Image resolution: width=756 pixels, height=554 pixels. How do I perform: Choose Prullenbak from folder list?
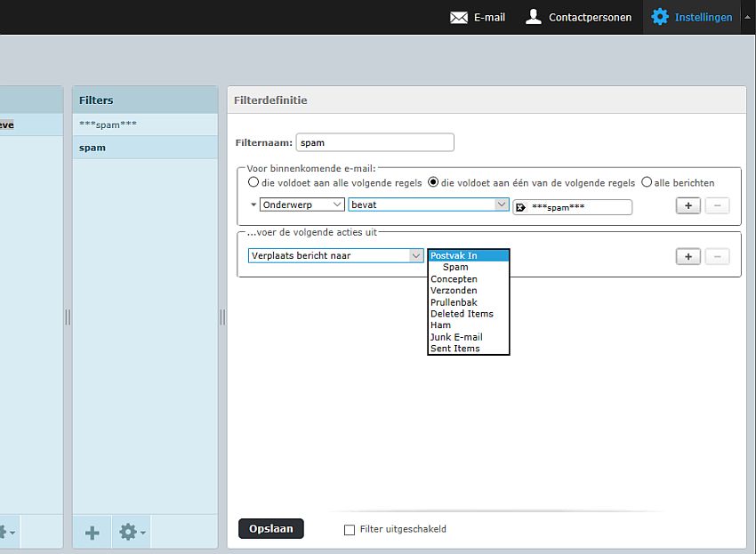pos(454,302)
